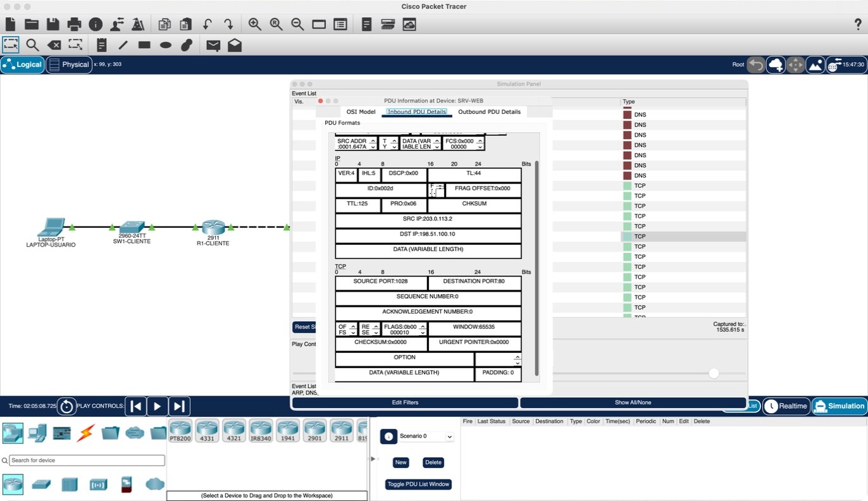Set the tiled background with the mountain icon
This screenshot has height=501, width=868.
tap(815, 65)
